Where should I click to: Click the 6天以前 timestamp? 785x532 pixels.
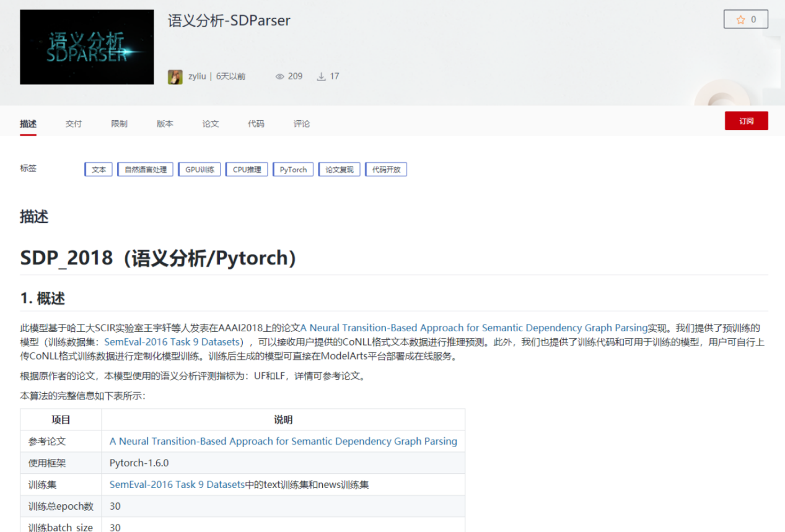[230, 77]
